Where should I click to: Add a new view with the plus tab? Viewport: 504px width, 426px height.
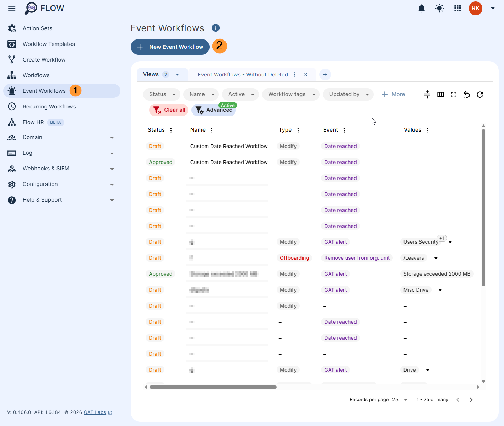[x=325, y=74]
